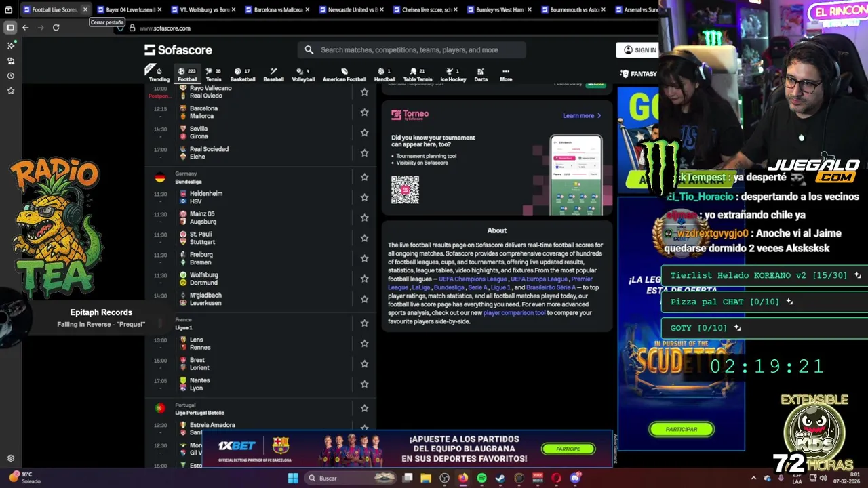The height and width of the screenshot is (488, 868).
Task: Select the American Football sport icon
Action: (344, 75)
